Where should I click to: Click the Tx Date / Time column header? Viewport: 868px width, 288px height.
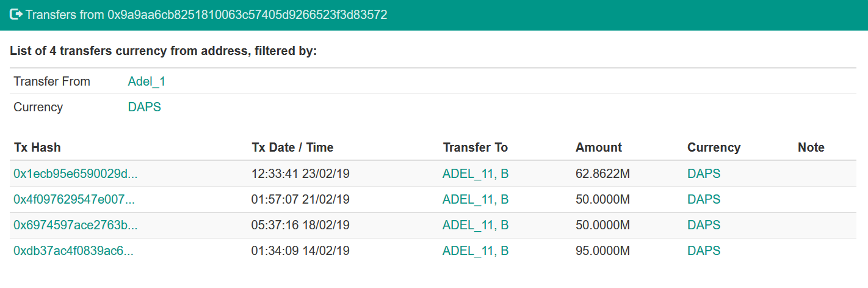(x=292, y=147)
